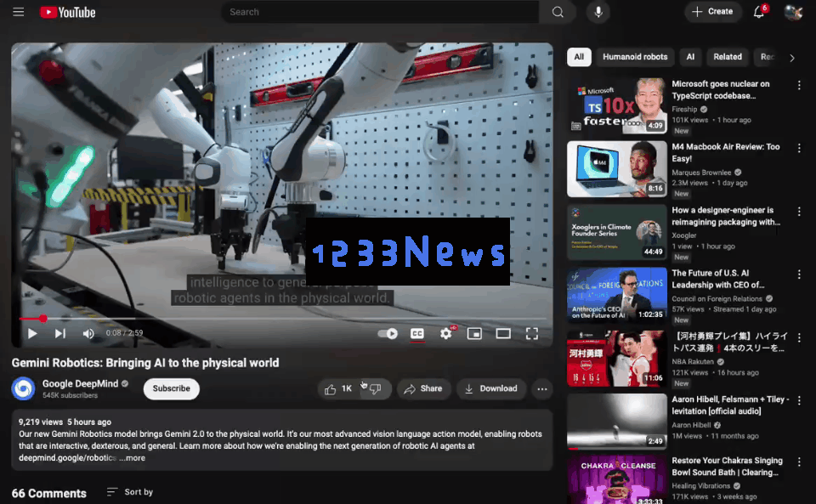Open M4 Macbook Air Review thumbnail
This screenshot has width=816, height=504.
tap(617, 169)
